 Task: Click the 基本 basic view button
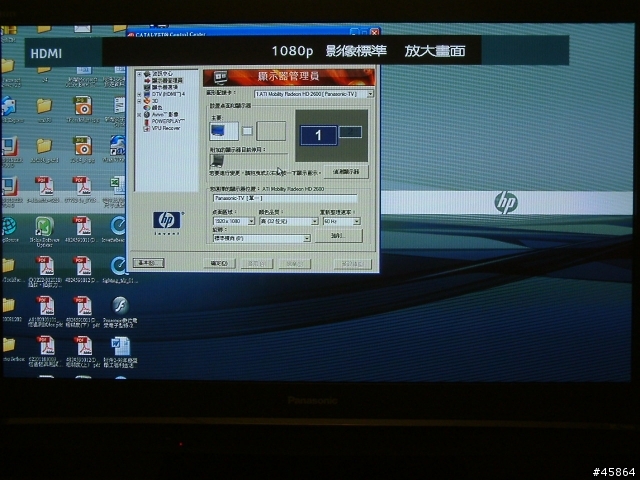[149, 263]
